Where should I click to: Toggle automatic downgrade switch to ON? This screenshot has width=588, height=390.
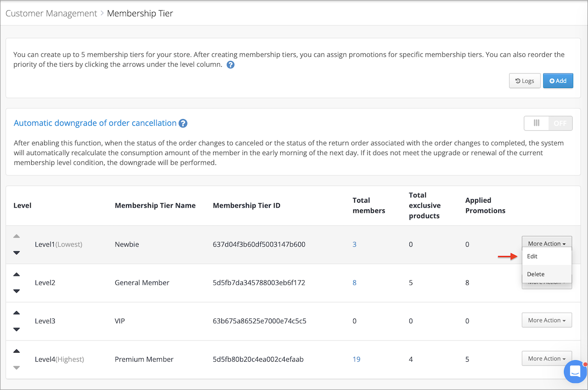coord(548,123)
